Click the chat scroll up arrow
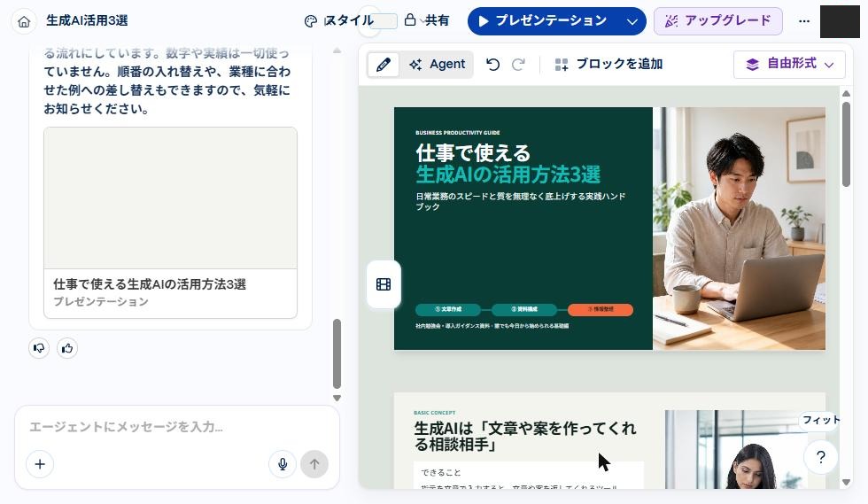This screenshot has width=868, height=504. coord(337,51)
